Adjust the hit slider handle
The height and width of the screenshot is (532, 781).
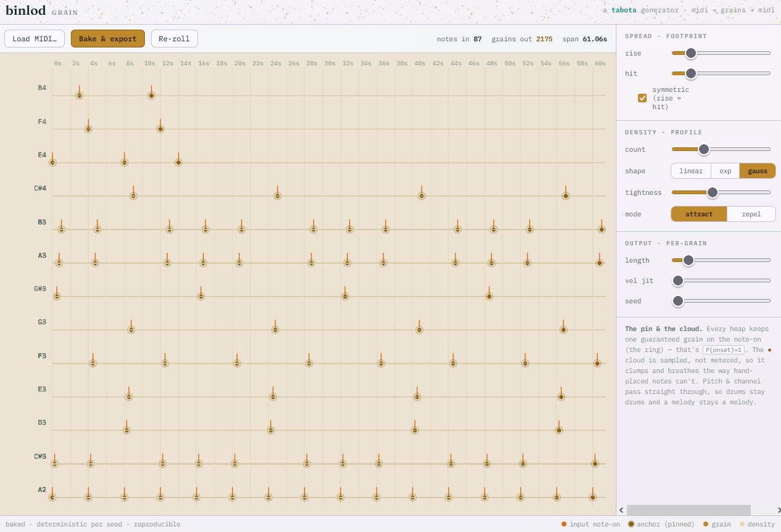click(x=691, y=74)
